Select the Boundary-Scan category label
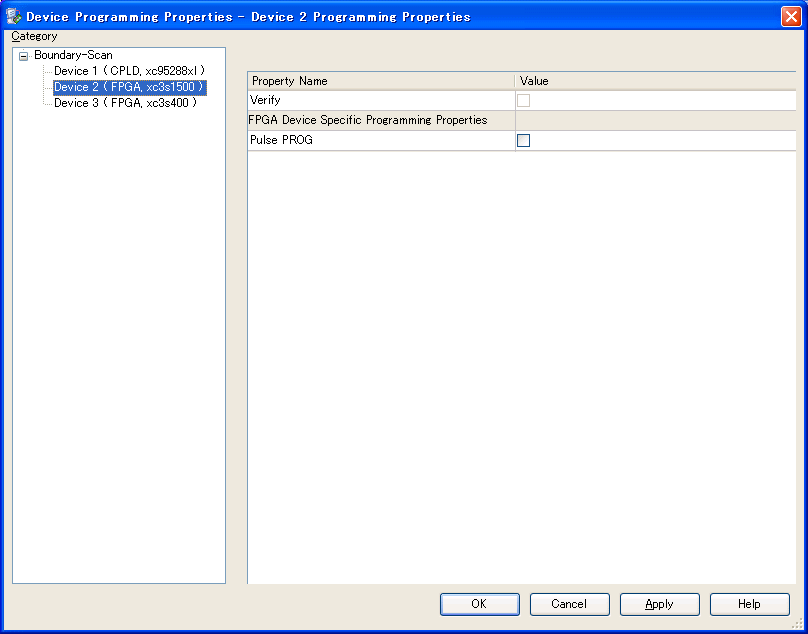 (73, 55)
